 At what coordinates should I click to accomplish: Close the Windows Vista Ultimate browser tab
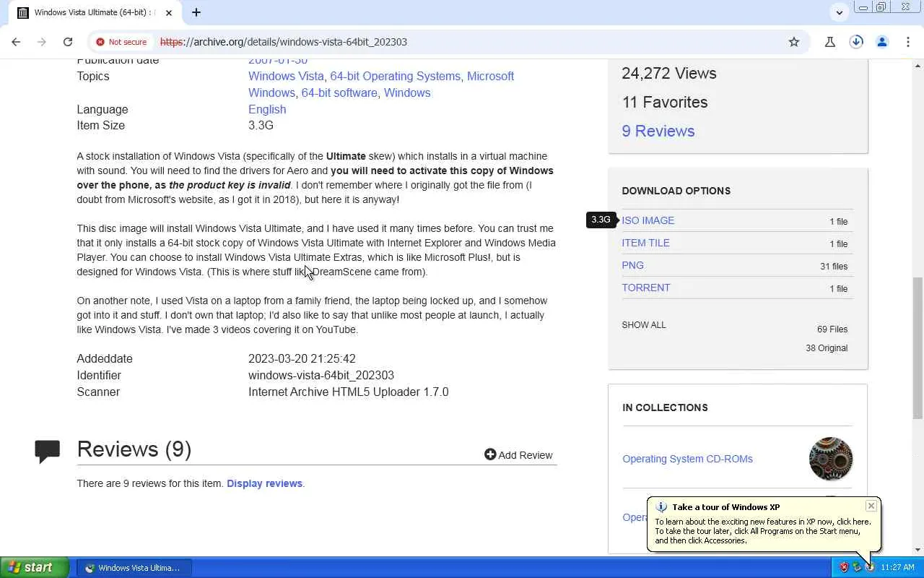click(x=169, y=12)
